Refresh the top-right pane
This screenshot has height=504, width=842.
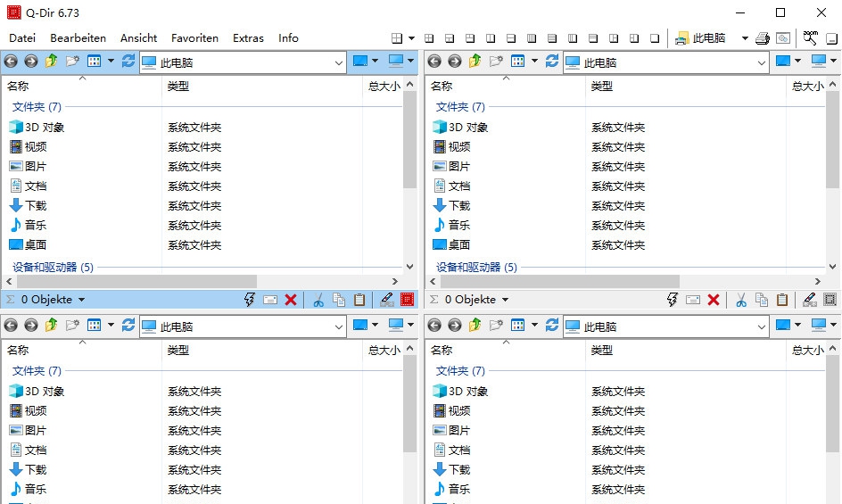coord(552,61)
